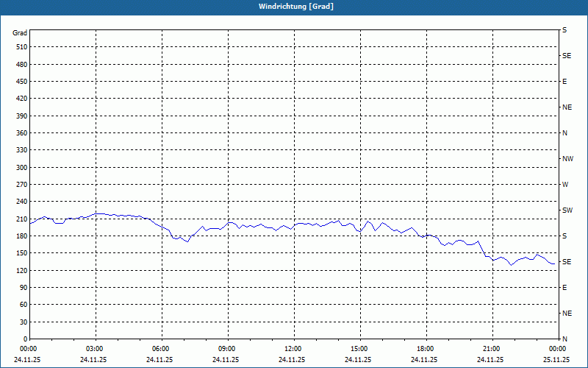This screenshot has height=368, width=588.
Task: Select the '12:00' time axis label
Action: tap(294, 349)
